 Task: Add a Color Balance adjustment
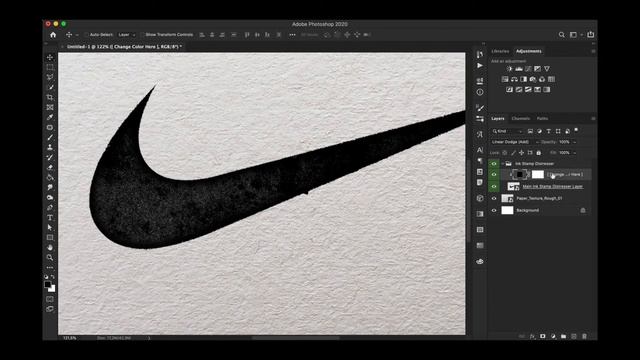pos(514,79)
